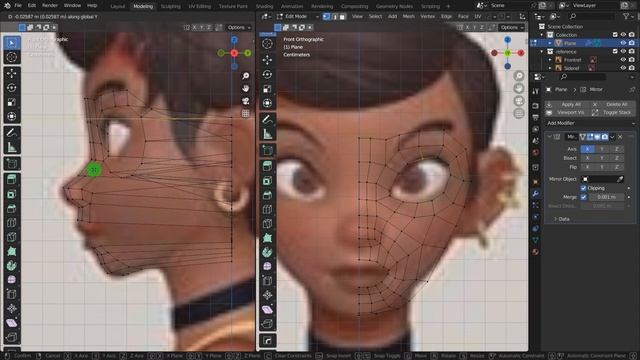
Task: Toggle Mirror Axis X button
Action: point(587,149)
